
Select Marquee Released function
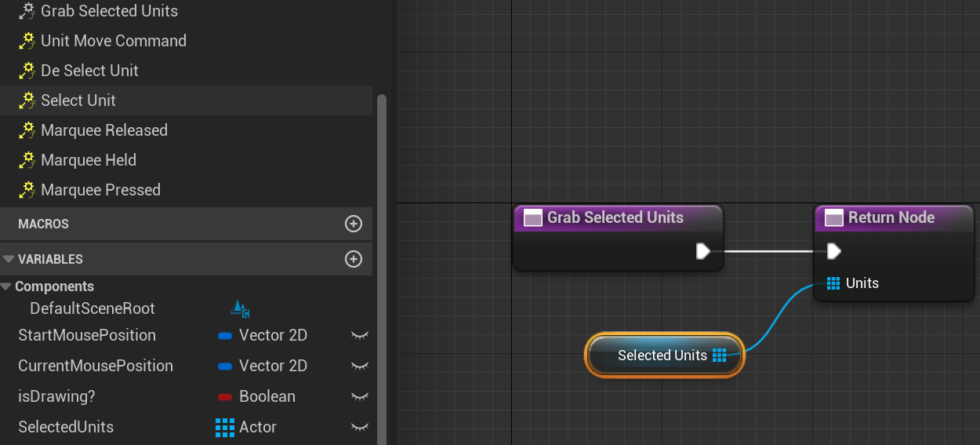104,130
